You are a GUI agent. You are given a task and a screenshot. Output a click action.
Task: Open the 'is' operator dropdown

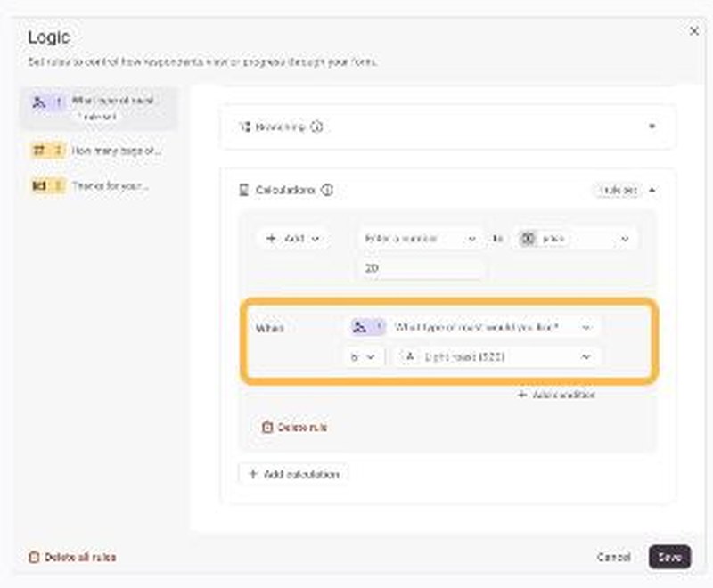click(363, 357)
